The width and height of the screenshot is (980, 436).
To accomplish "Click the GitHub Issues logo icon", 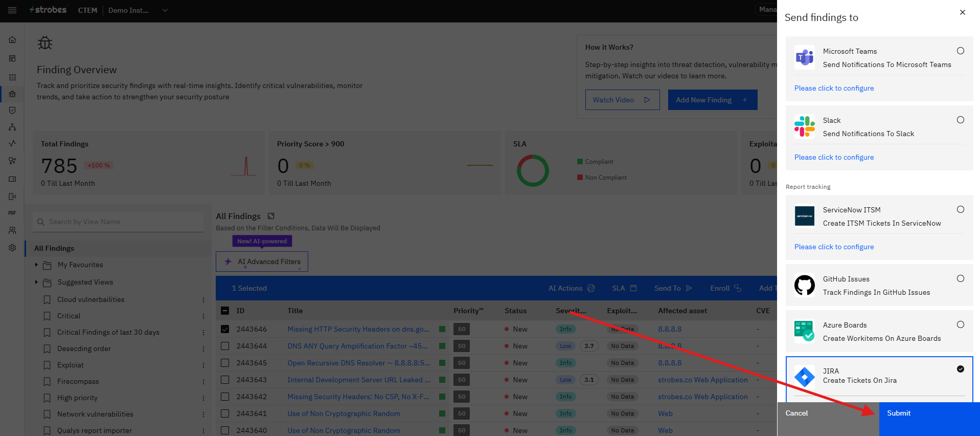I will [x=805, y=285].
